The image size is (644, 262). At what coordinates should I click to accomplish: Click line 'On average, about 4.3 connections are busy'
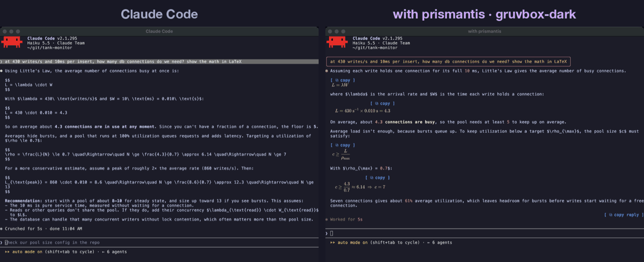[x=448, y=122]
